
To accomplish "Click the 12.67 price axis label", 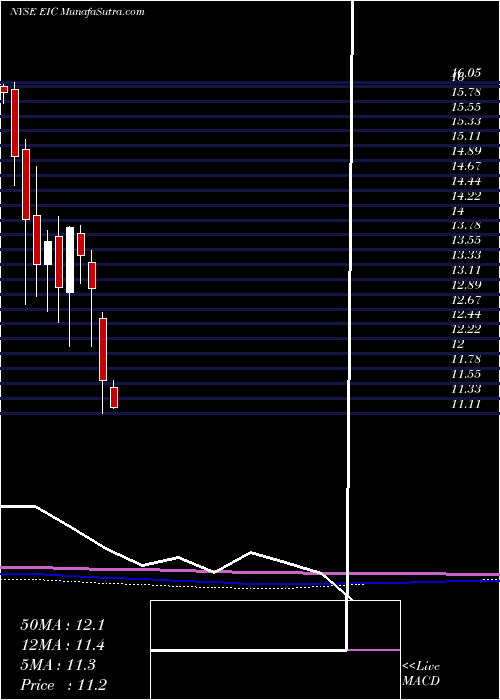I will click(x=466, y=300).
